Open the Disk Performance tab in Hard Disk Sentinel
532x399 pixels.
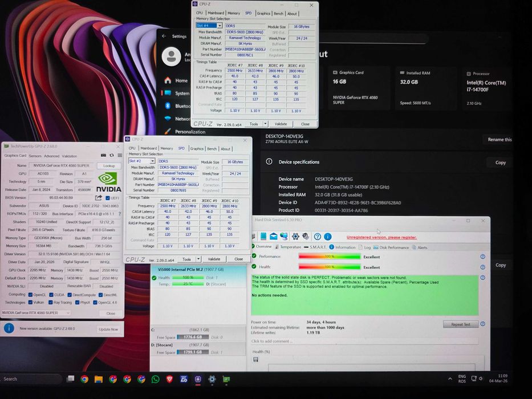point(391,247)
